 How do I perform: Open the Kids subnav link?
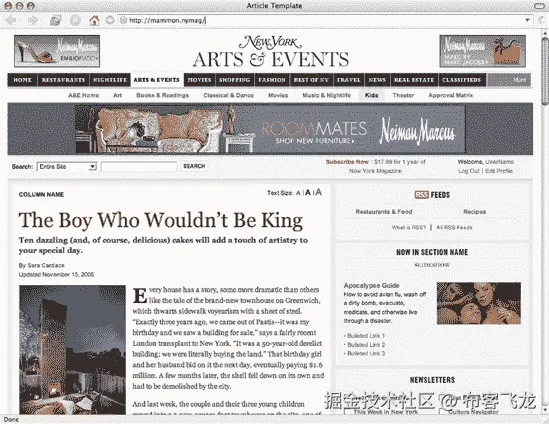pyautogui.click(x=371, y=95)
